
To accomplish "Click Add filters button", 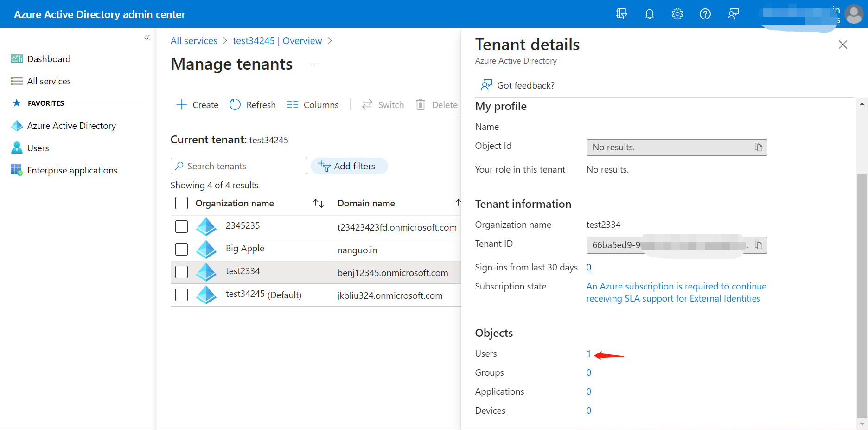I will 349,166.
